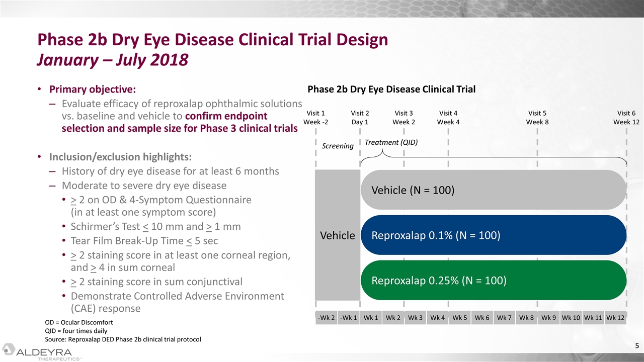This screenshot has width=644, height=362.
Task: Click the 'Treatment (QID)' label
Action: coord(391,142)
